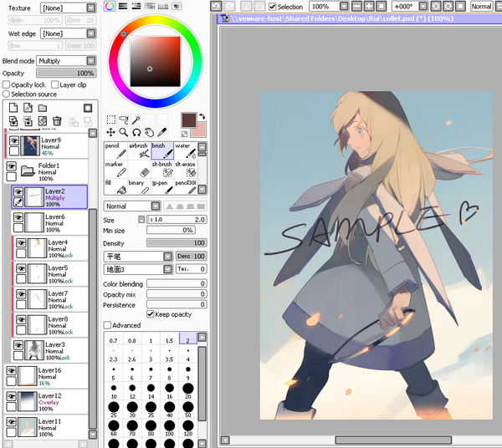Choose the marker tool
This screenshot has width=502, height=448.
point(116,169)
